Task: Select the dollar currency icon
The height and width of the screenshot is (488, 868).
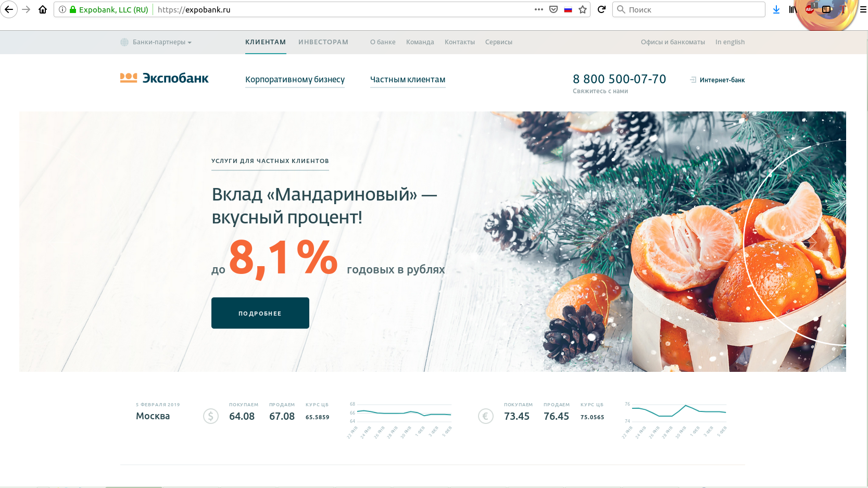Action: (x=211, y=416)
